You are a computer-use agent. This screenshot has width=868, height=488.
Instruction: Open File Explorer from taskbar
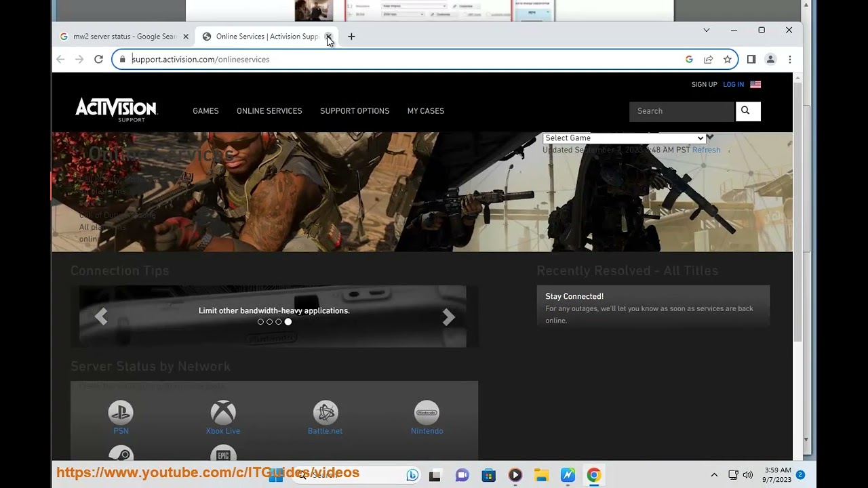click(541, 475)
